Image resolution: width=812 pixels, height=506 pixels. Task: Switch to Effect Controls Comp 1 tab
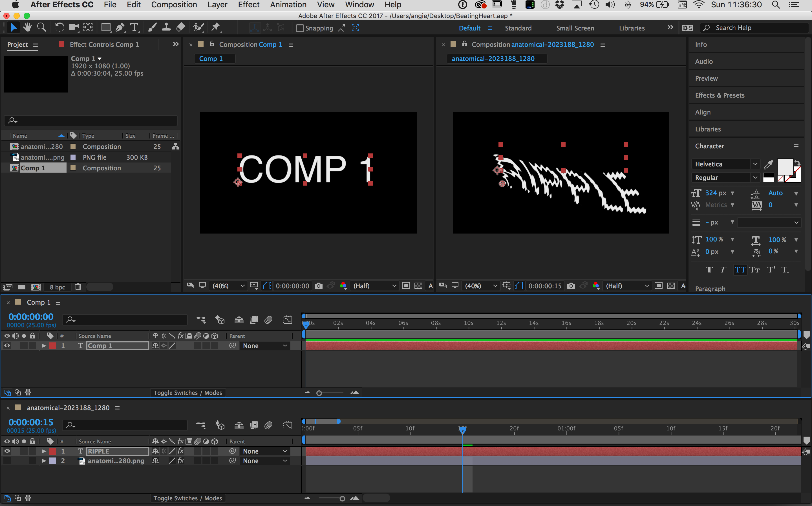(x=104, y=45)
